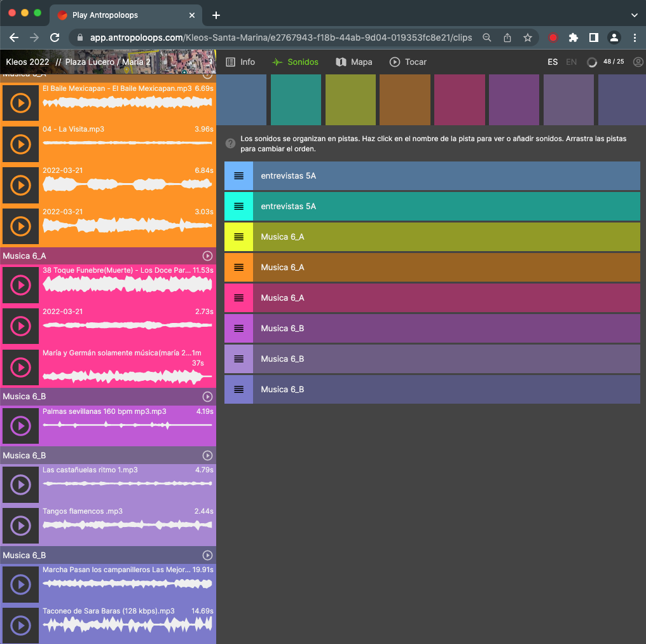Viewport: 646px width, 644px height.
Task: Play the Las castañuelas ritmo 1 clip
Action: click(x=20, y=485)
